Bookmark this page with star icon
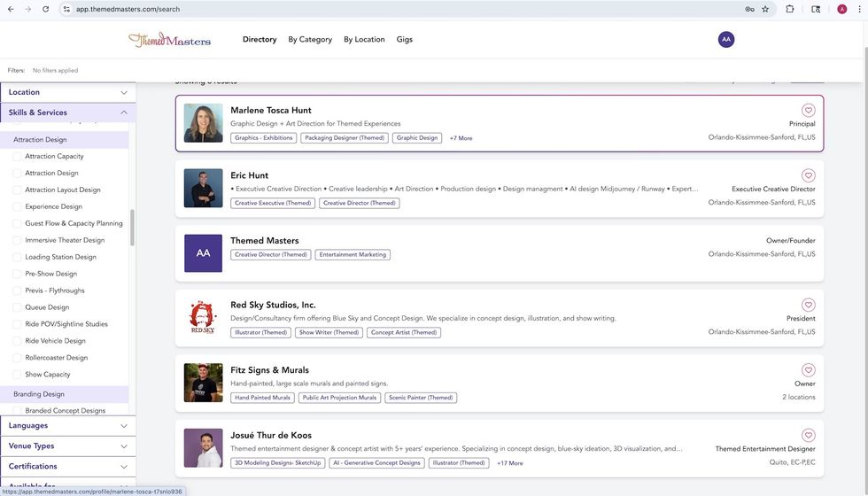 tap(765, 10)
